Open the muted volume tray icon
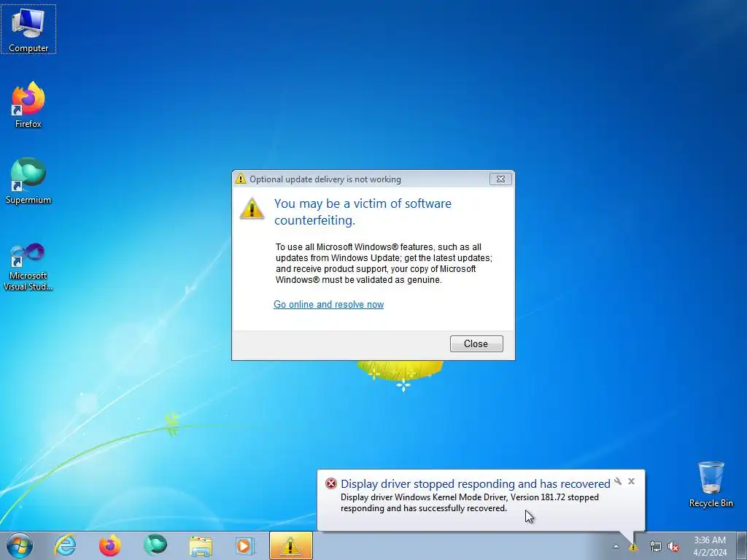The height and width of the screenshot is (560, 747). tap(673, 547)
